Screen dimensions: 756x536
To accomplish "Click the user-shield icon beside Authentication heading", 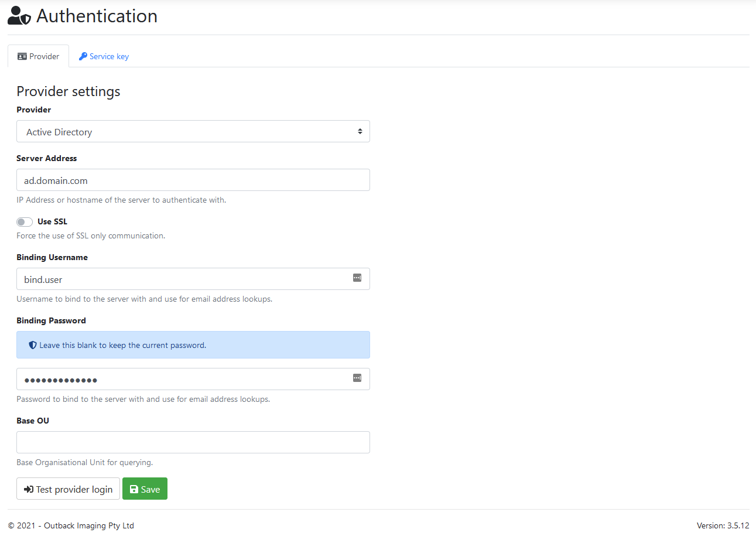I will [x=19, y=16].
